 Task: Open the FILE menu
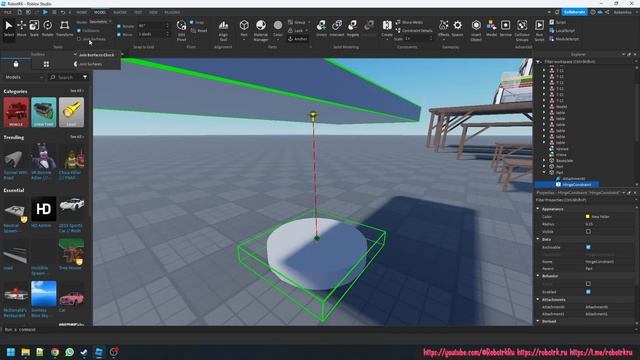[x=7, y=12]
